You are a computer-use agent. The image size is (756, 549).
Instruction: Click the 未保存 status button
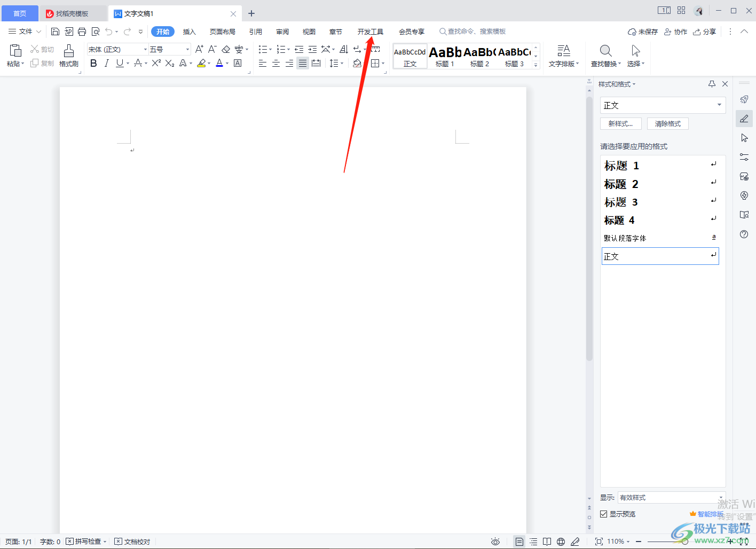tap(643, 32)
